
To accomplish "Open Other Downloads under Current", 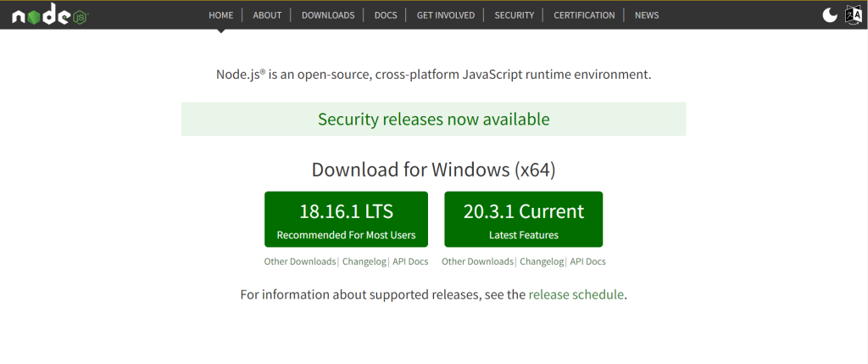I will pyautogui.click(x=477, y=261).
